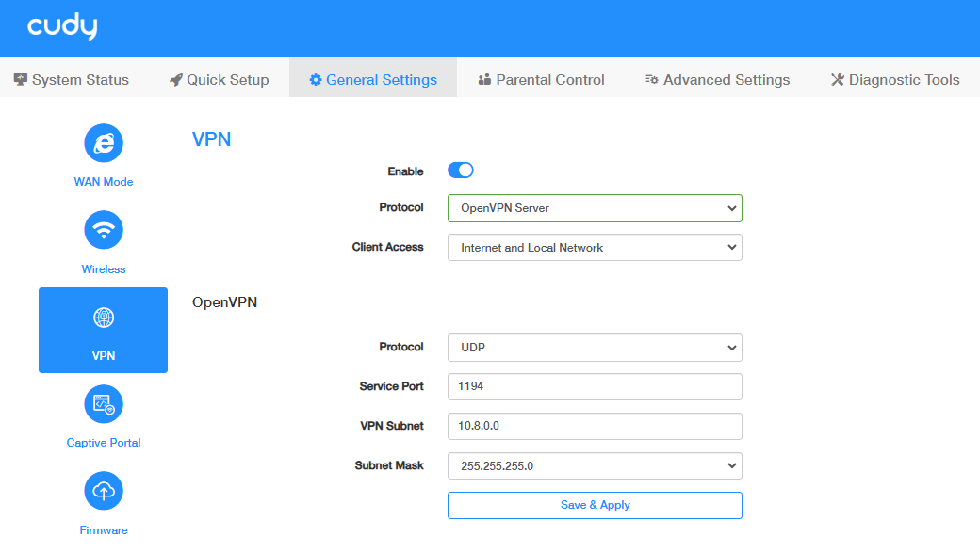Switch to the Parental Control tab
The width and height of the screenshot is (980, 553).
541,80
